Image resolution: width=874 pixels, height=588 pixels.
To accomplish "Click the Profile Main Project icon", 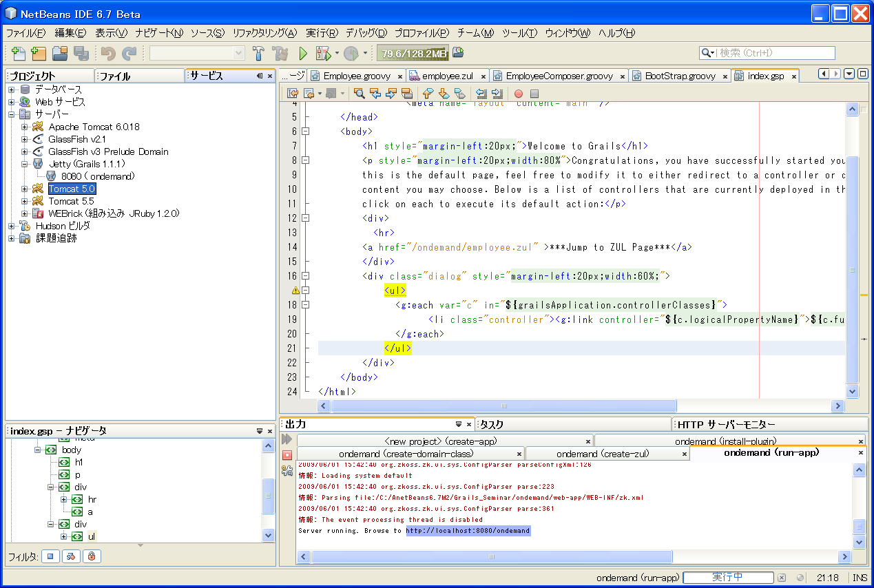I will 351,53.
